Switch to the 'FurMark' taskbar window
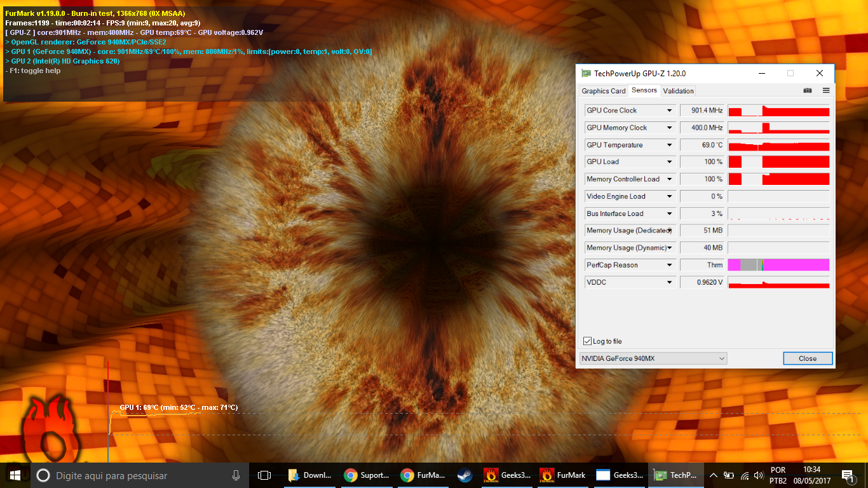This screenshot has width=868, height=488. click(x=562, y=475)
